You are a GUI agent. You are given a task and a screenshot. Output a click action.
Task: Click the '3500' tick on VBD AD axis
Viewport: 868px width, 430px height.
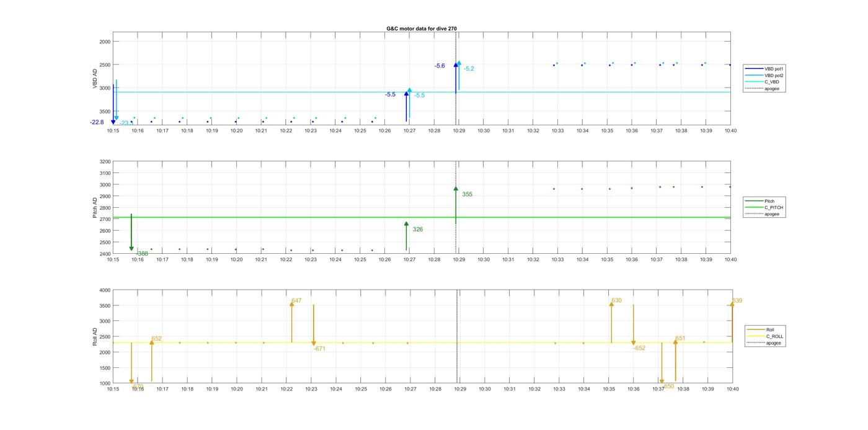click(x=105, y=112)
